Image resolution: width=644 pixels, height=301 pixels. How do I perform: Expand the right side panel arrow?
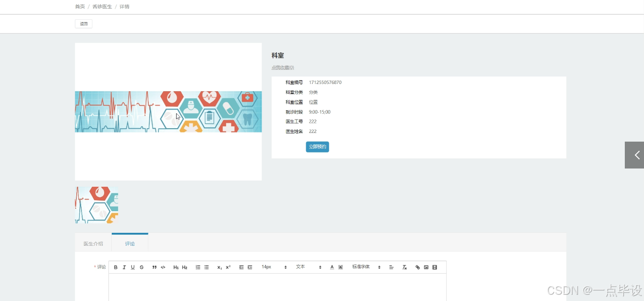pyautogui.click(x=634, y=155)
